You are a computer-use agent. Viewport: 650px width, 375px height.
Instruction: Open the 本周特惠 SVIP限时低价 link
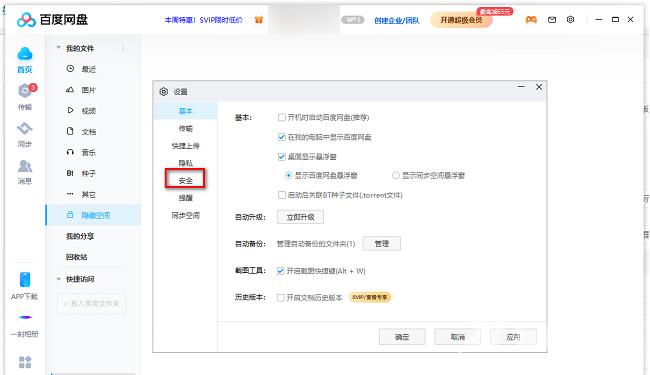coord(203,20)
